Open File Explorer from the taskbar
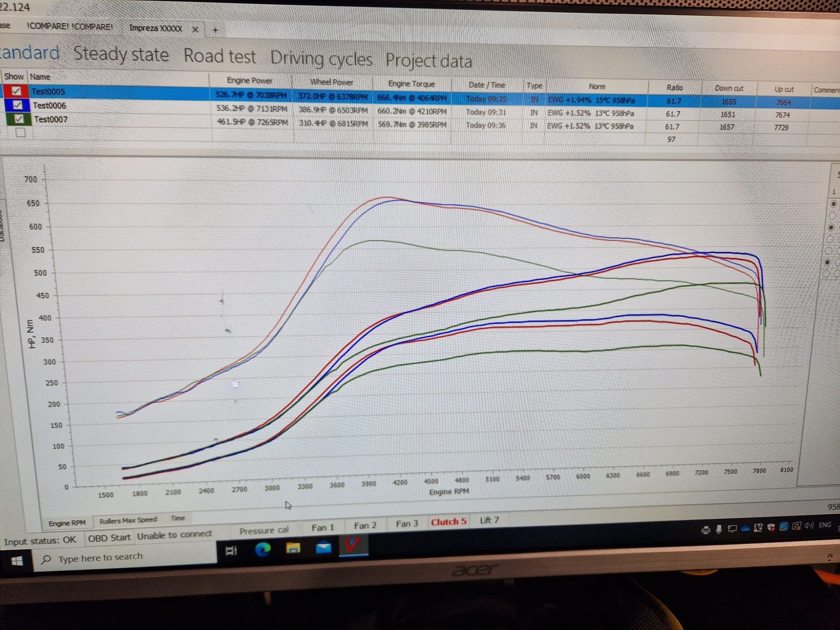Screen dimensions: 840x630 click(293, 548)
